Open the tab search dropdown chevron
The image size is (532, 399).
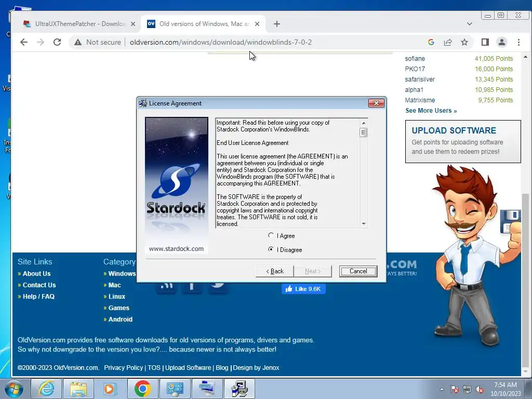470,24
